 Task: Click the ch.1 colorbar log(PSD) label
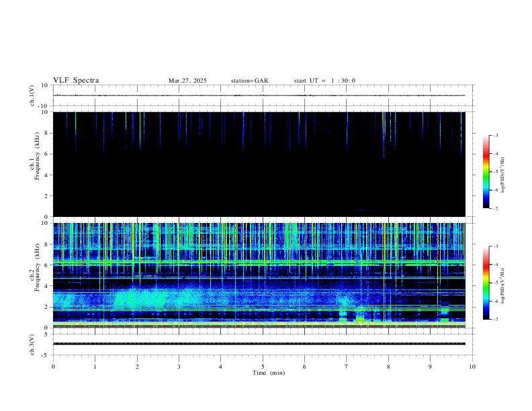coord(503,175)
